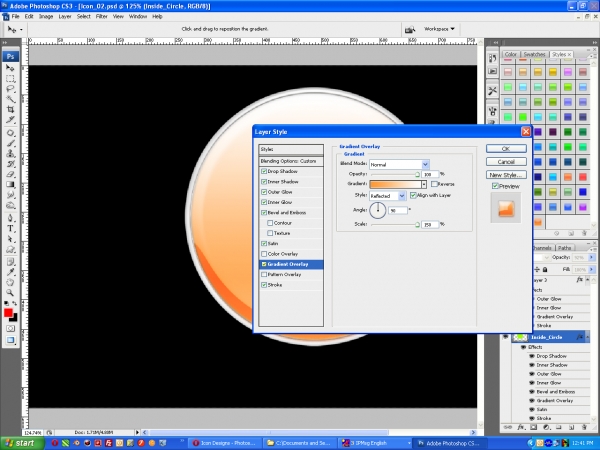
Task: Select the History Brush tool
Action: click(10, 164)
